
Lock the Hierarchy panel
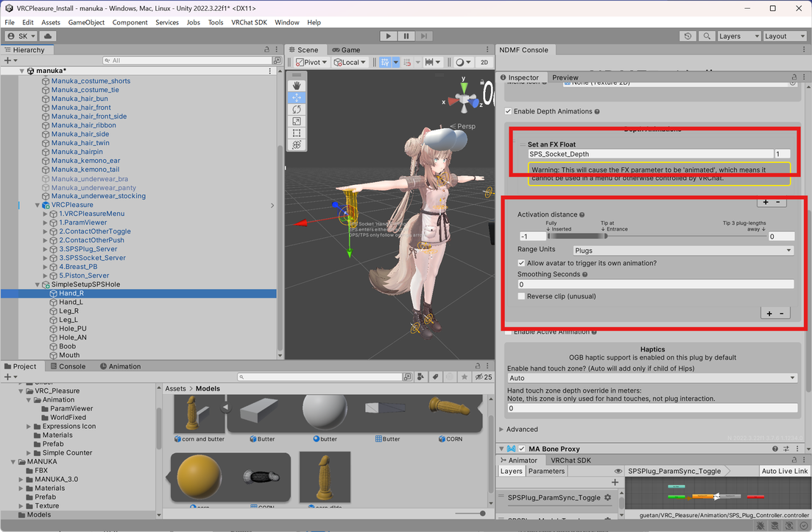[266, 50]
